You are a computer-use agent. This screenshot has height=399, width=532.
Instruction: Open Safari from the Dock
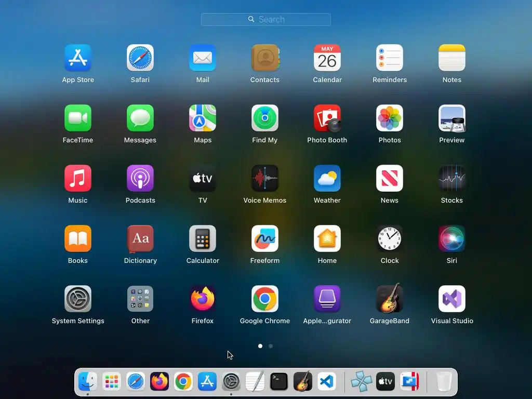[x=136, y=381]
